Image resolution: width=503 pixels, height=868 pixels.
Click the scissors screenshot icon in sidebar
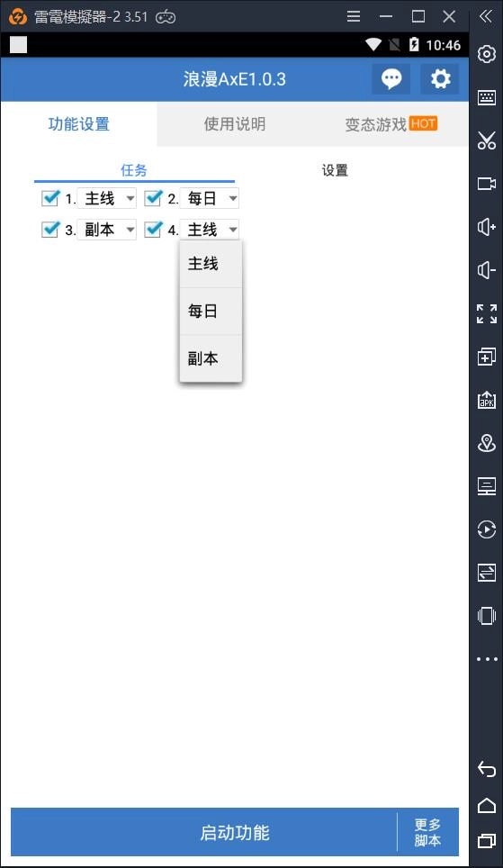coord(487,140)
